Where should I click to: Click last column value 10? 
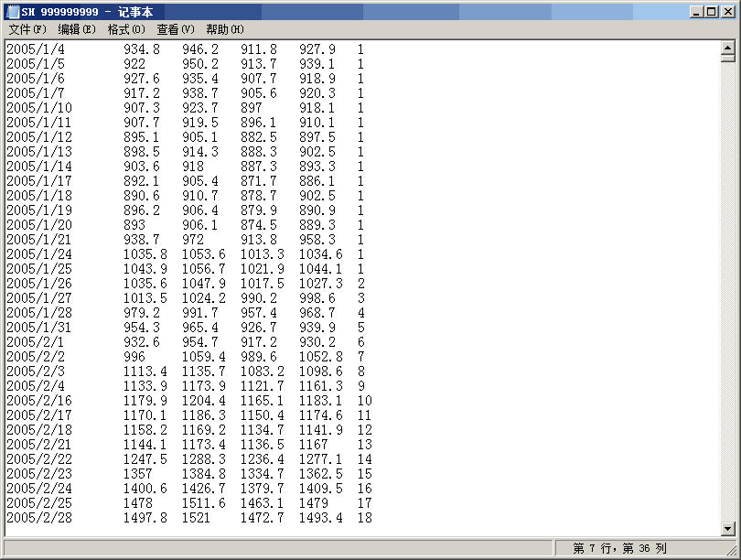[365, 401]
